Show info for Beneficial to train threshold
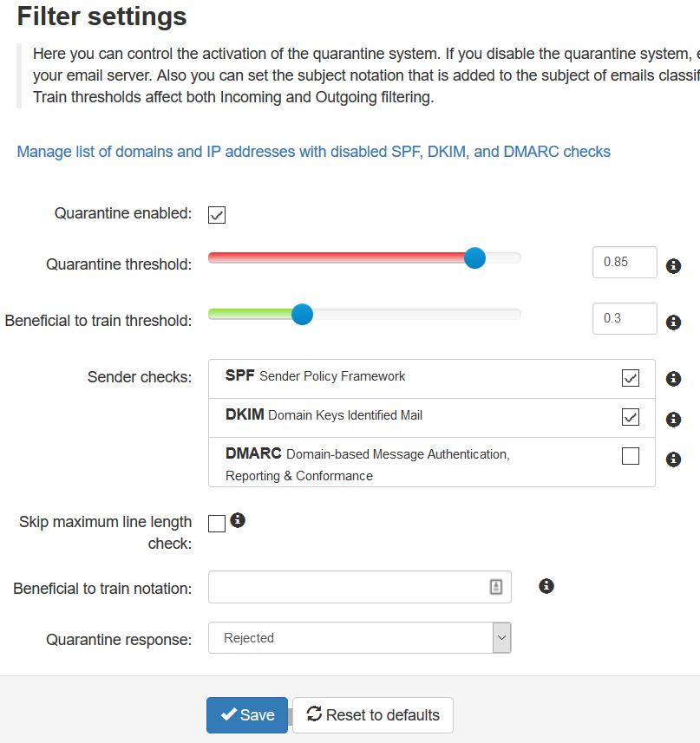This screenshot has width=700, height=743. tap(673, 323)
